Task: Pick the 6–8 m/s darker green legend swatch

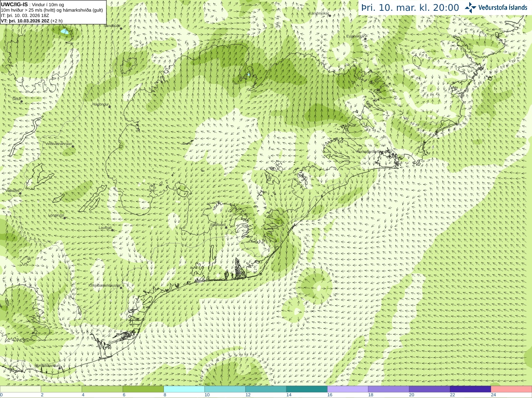Action: click(x=143, y=389)
